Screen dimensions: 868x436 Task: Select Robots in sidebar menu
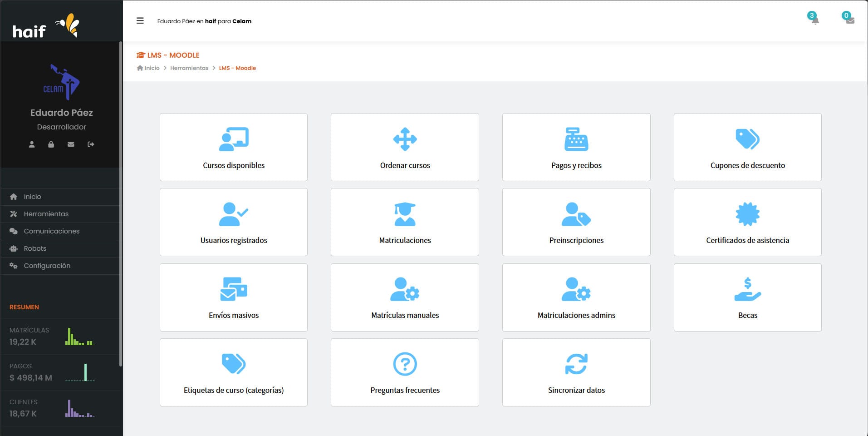point(35,248)
